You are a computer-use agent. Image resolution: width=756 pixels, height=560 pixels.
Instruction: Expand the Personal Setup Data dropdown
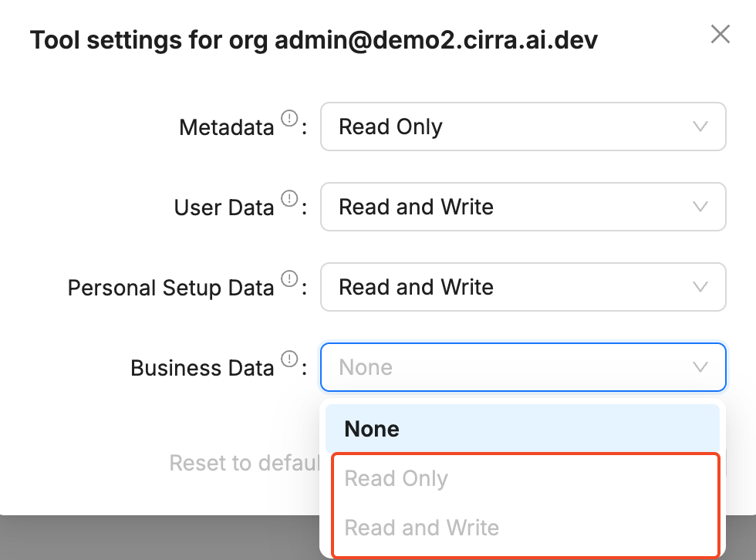[509, 287]
